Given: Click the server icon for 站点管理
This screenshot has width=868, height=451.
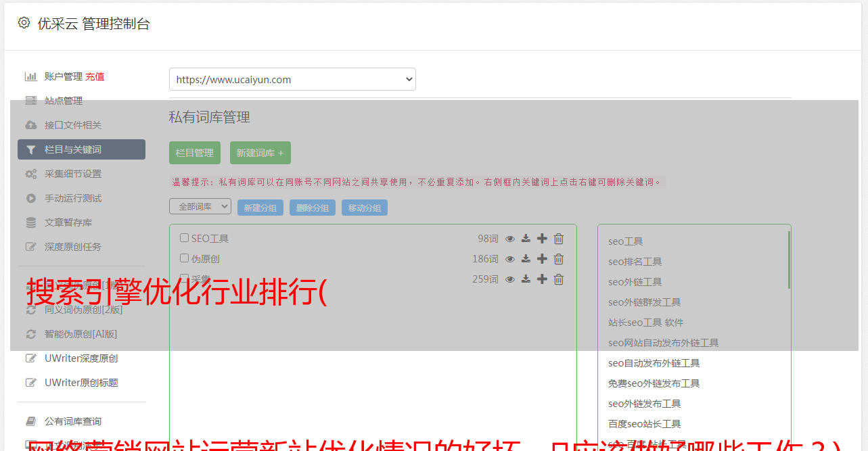Looking at the screenshot, I should pyautogui.click(x=30, y=101).
